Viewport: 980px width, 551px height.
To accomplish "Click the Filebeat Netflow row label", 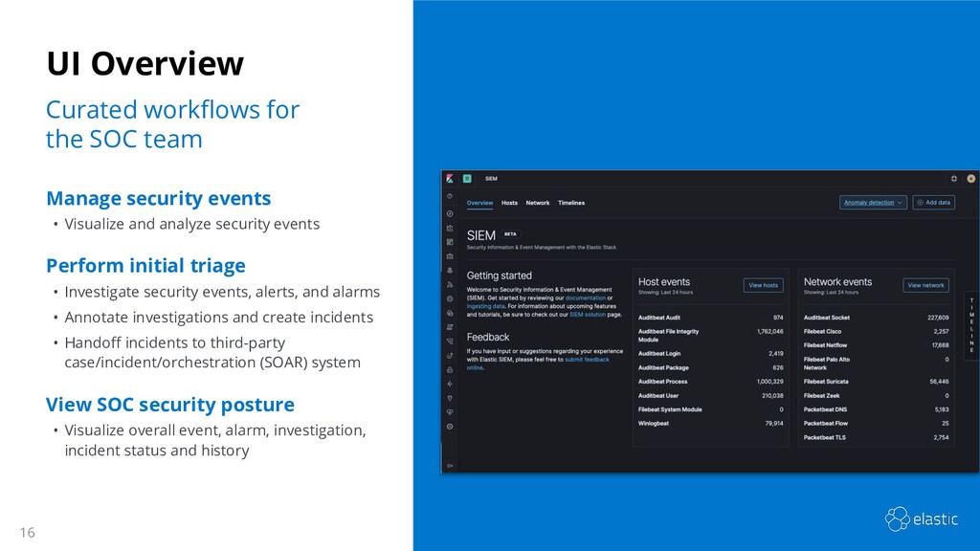I will pos(825,345).
